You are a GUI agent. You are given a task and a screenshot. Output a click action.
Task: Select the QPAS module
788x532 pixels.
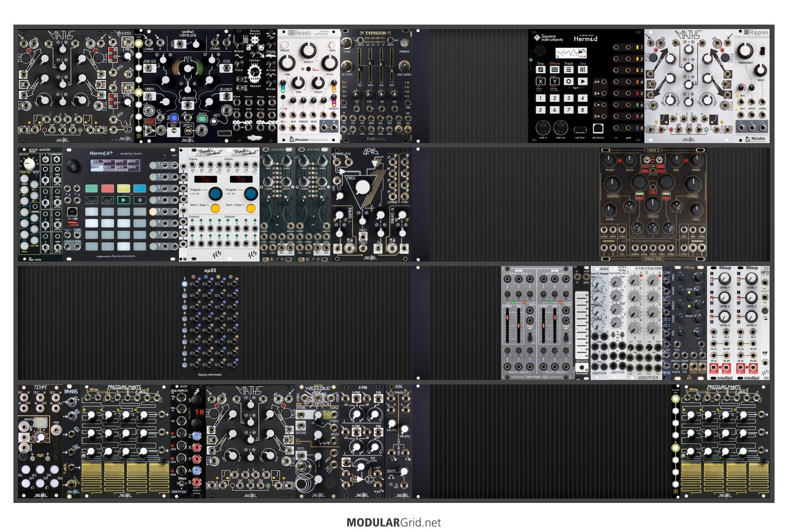point(371,205)
